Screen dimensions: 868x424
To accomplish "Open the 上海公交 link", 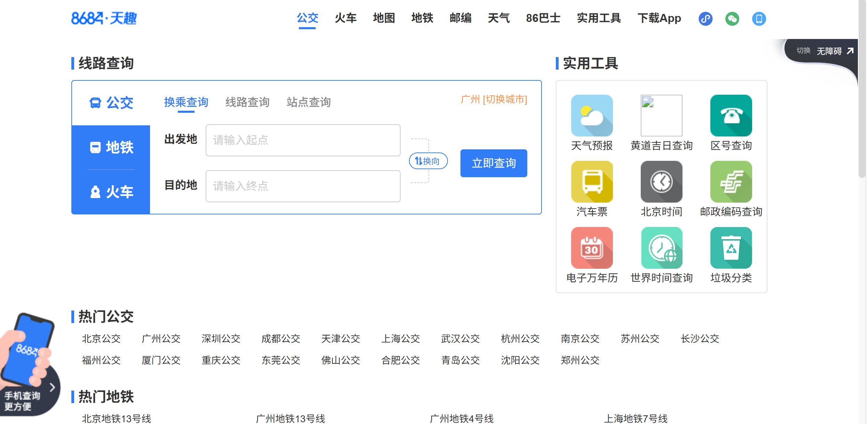I will [401, 338].
